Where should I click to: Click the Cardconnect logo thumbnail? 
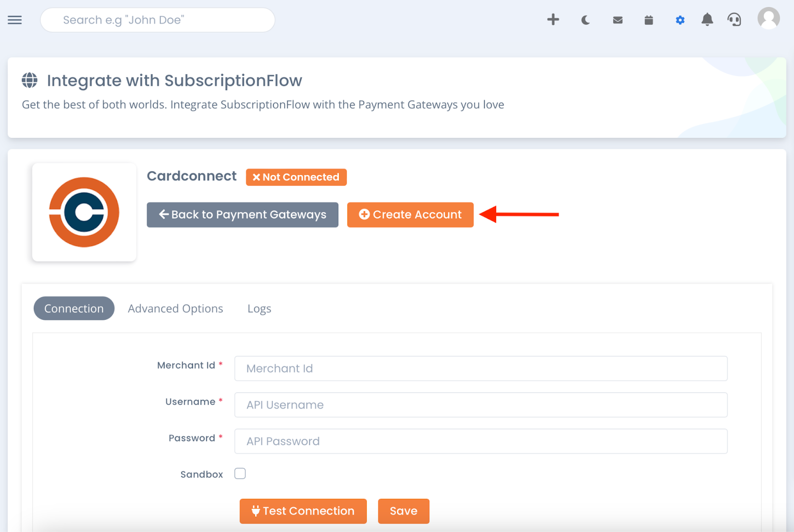[x=84, y=212]
